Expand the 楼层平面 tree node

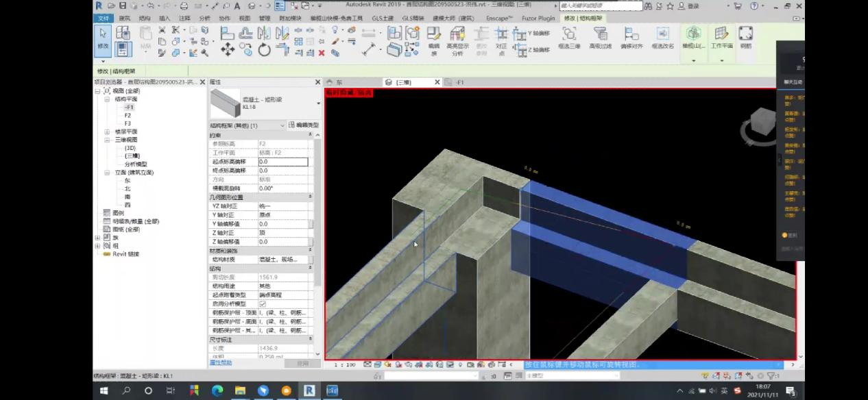click(107, 132)
